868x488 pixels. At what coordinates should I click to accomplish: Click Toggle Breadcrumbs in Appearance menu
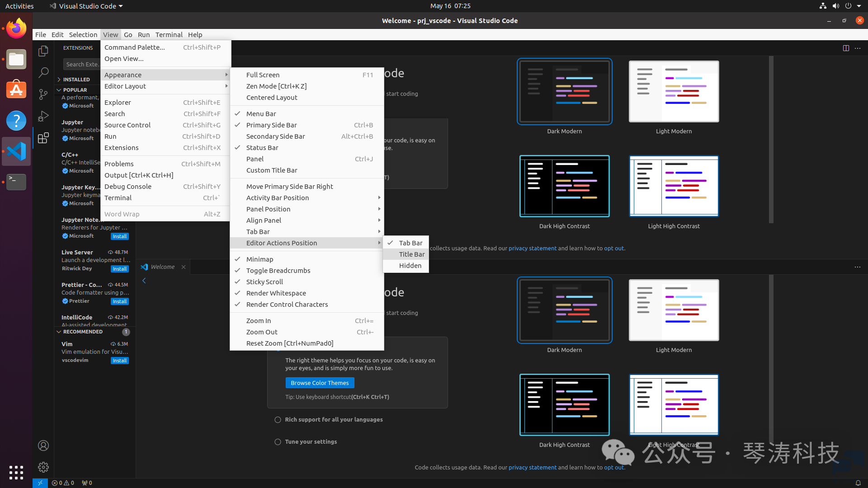307,271
